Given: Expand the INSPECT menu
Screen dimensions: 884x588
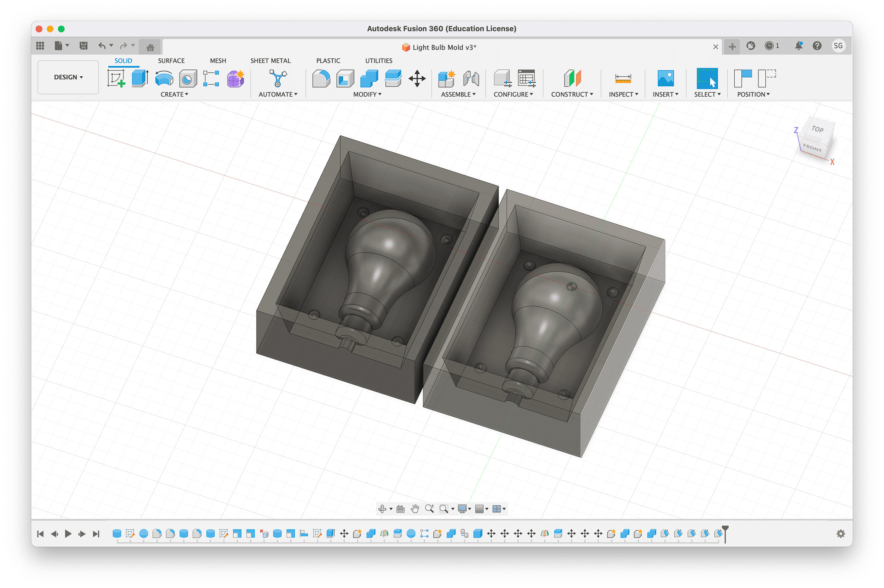Looking at the screenshot, I should (623, 94).
